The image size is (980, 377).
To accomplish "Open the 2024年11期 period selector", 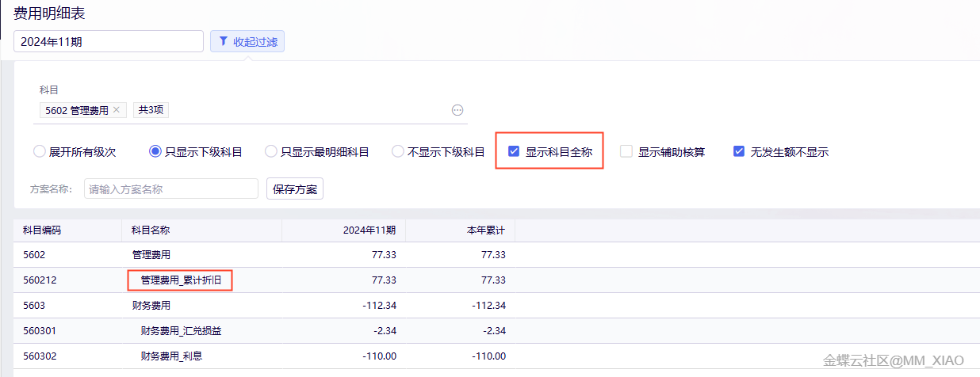I will [x=109, y=42].
